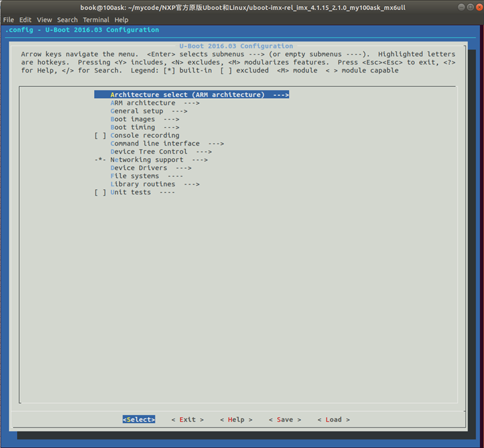Open Library routines submenu
Image resolution: width=484 pixels, height=448 pixels.
pos(155,184)
